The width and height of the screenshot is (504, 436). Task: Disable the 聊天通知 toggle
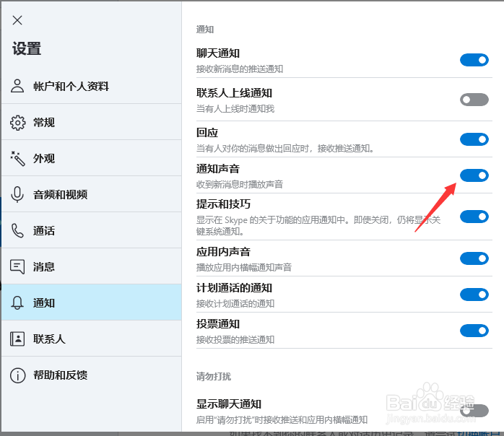[474, 60]
